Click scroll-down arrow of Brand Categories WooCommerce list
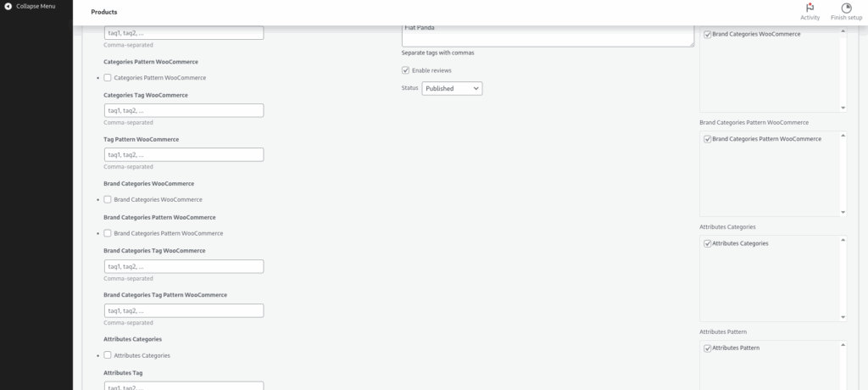The image size is (868, 390). click(843, 108)
